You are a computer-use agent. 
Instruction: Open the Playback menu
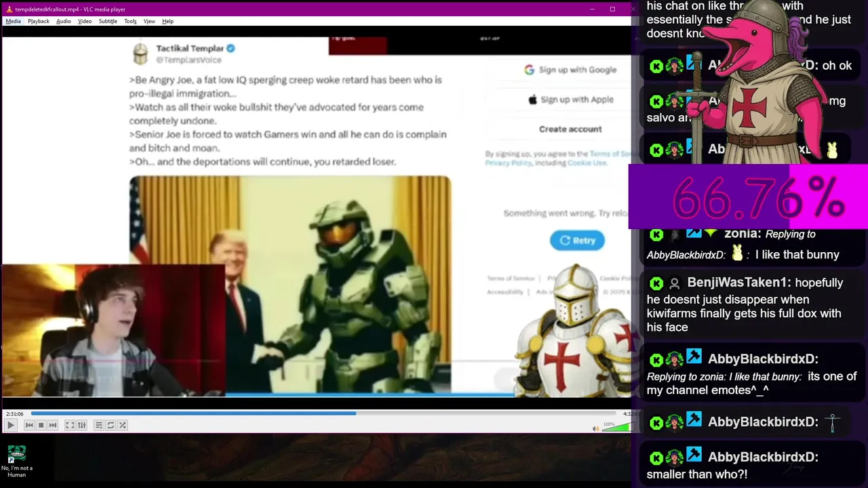point(39,21)
